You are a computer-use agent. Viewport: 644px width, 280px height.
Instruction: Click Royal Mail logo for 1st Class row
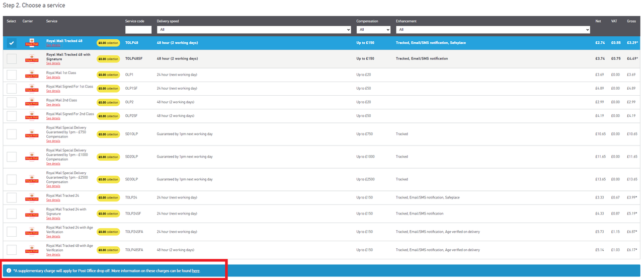click(32, 75)
